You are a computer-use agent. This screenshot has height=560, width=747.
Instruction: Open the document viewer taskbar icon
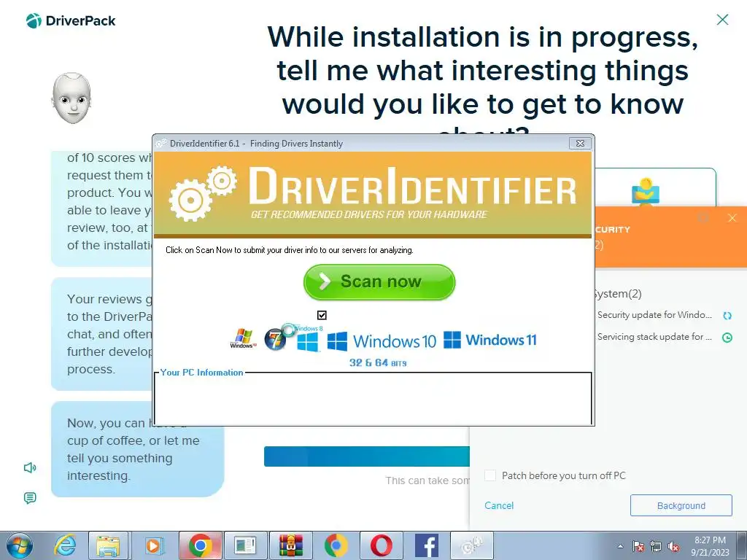245,545
